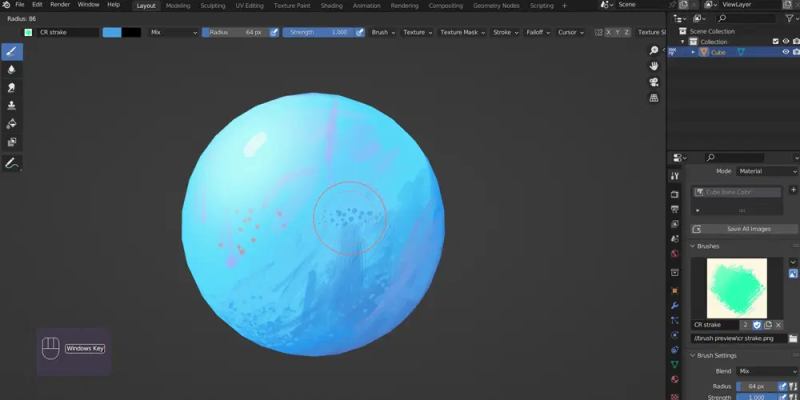Click the pan view hand icon
The height and width of the screenshot is (400, 800).
point(654,66)
